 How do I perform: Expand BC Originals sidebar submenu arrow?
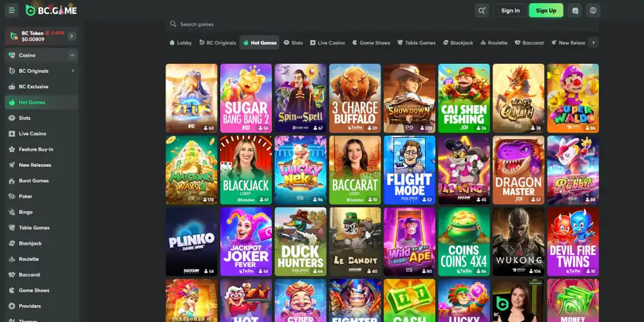coord(73,71)
